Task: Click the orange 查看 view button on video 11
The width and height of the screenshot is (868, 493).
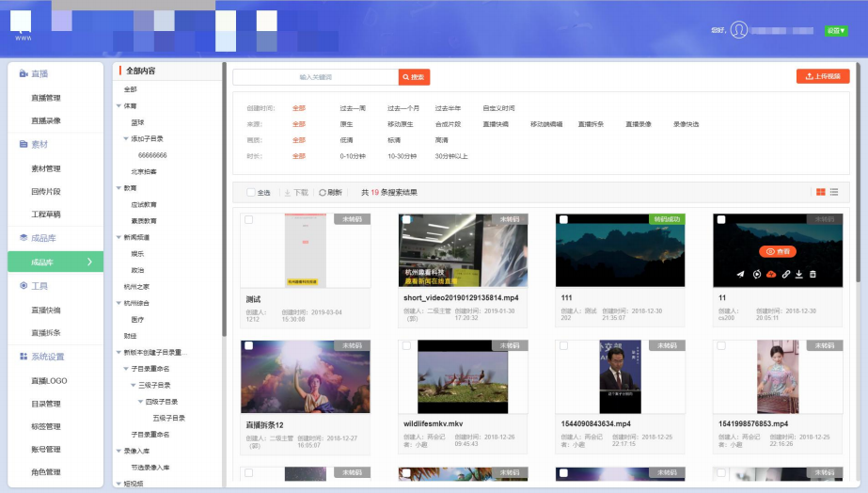Action: 777,251
